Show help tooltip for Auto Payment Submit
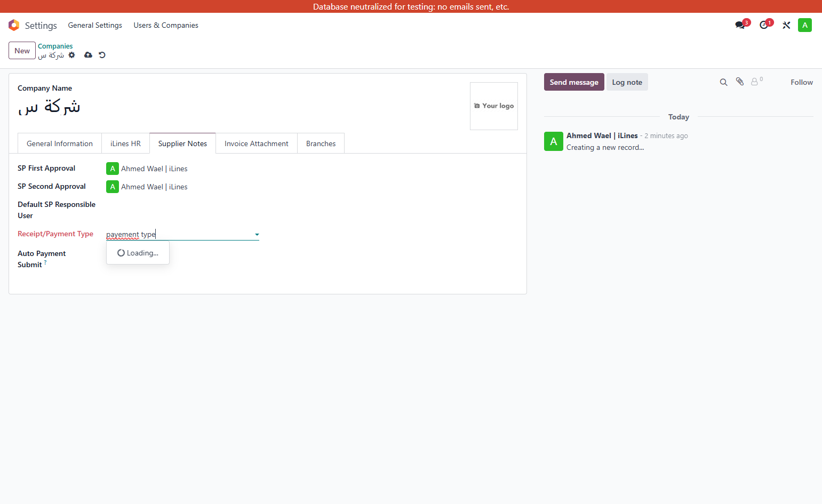Screen dimensions: 822x504 pos(45,262)
